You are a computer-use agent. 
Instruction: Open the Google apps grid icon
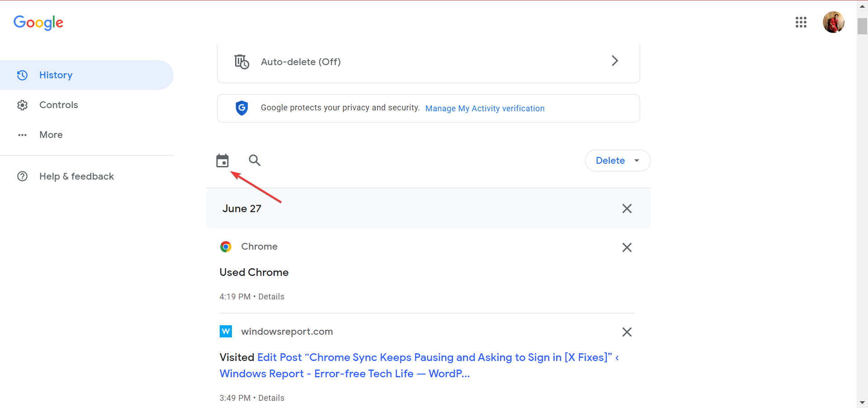tap(801, 22)
